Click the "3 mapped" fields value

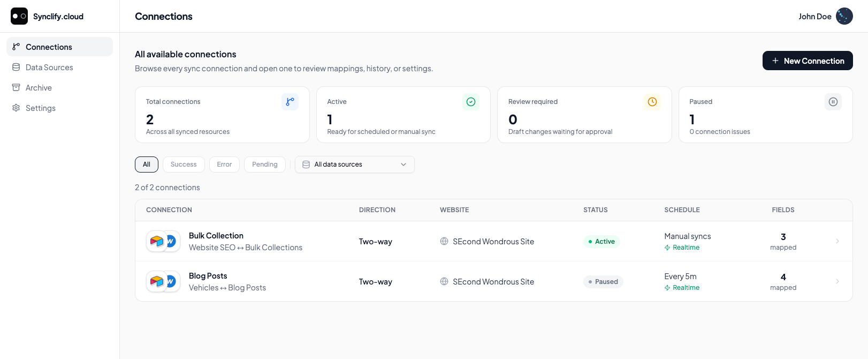pyautogui.click(x=783, y=242)
